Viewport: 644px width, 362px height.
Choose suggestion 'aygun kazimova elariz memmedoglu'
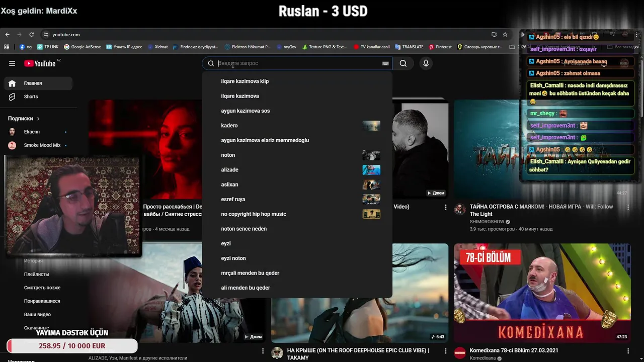pyautogui.click(x=297, y=140)
